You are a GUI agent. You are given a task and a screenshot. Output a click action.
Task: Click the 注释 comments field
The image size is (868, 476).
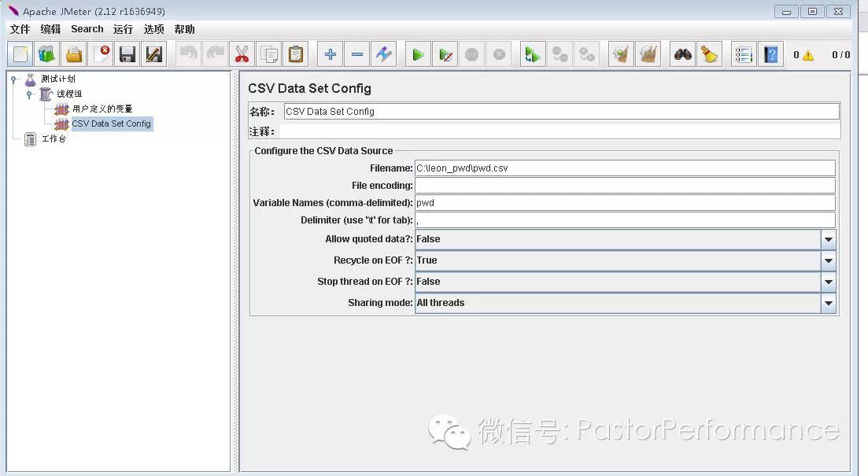pyautogui.click(x=560, y=131)
